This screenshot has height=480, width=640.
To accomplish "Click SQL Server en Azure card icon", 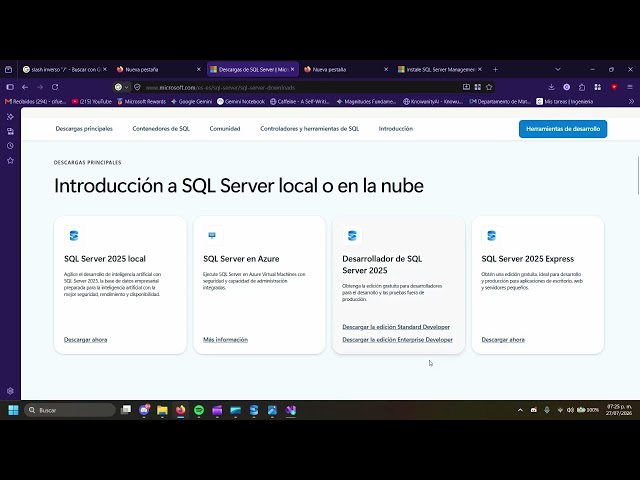I will 212,235.
